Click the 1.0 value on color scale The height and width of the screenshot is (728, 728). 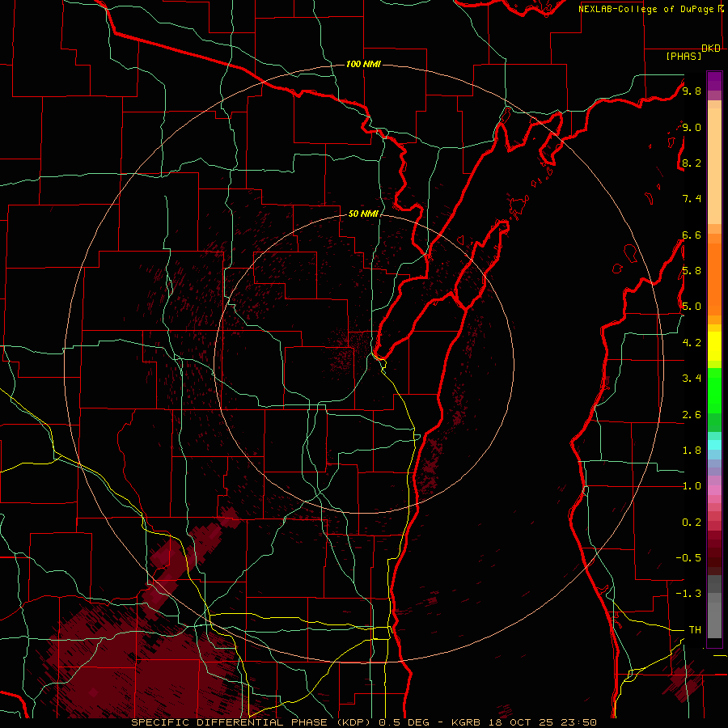692,486
